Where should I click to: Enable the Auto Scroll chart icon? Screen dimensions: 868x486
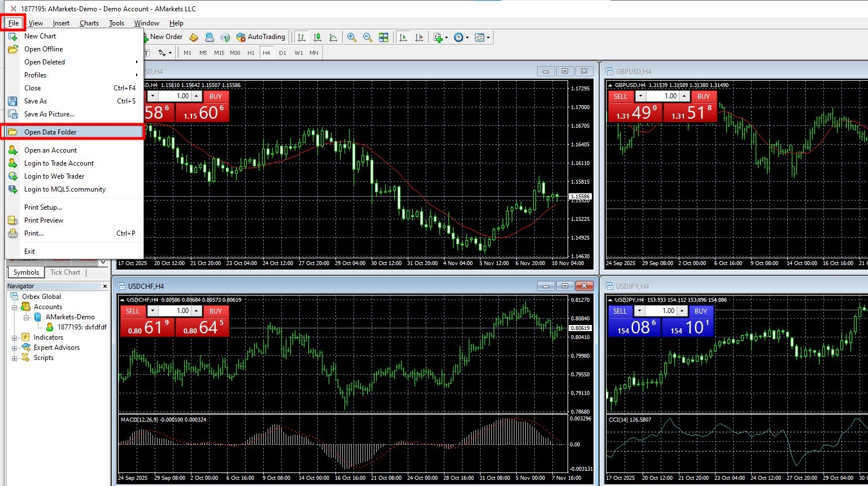point(403,37)
